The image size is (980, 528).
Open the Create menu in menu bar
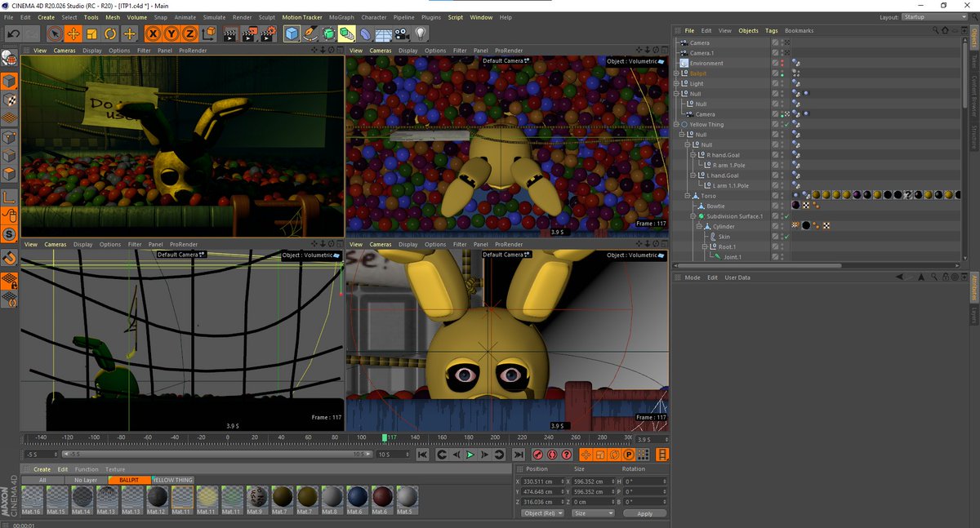pos(47,17)
